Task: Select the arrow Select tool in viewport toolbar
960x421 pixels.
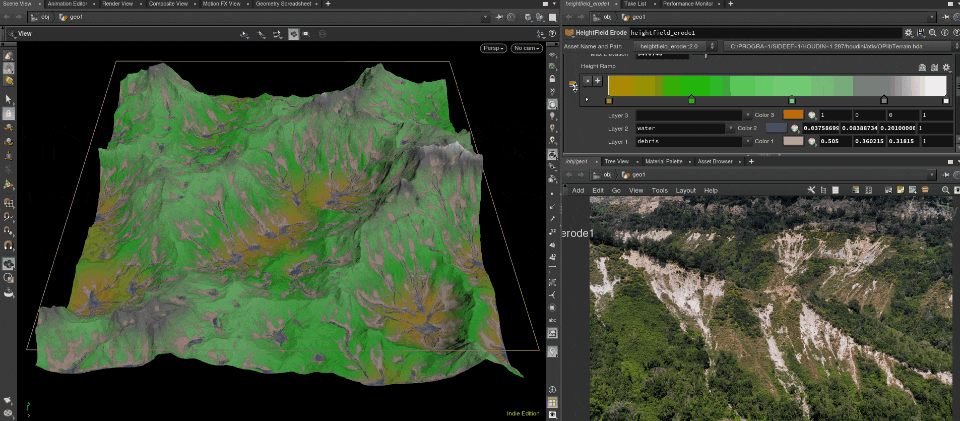Action: tap(9, 99)
